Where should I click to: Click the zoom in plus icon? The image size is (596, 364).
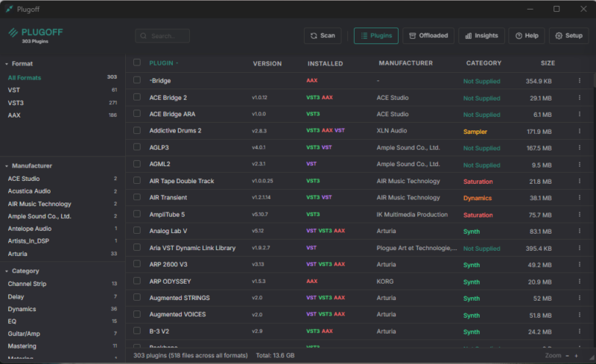point(576,356)
